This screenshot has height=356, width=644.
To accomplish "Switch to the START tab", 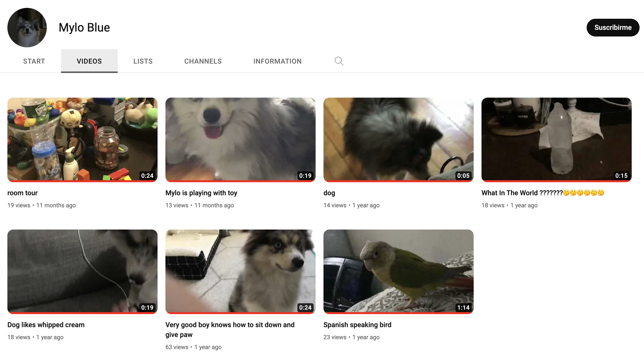I will point(34,61).
